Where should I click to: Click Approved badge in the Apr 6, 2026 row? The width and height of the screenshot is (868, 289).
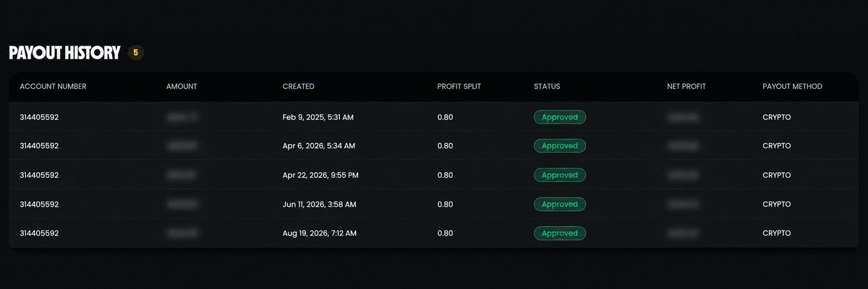pyautogui.click(x=560, y=146)
